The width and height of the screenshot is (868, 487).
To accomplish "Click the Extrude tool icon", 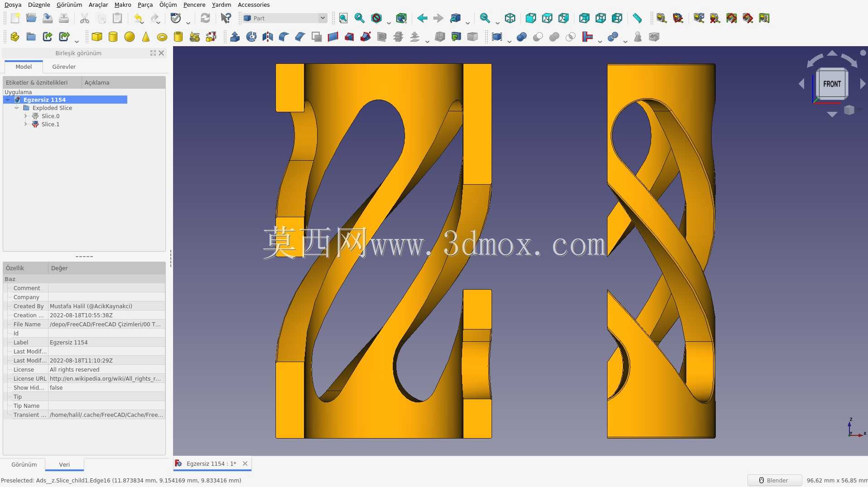I will (235, 37).
